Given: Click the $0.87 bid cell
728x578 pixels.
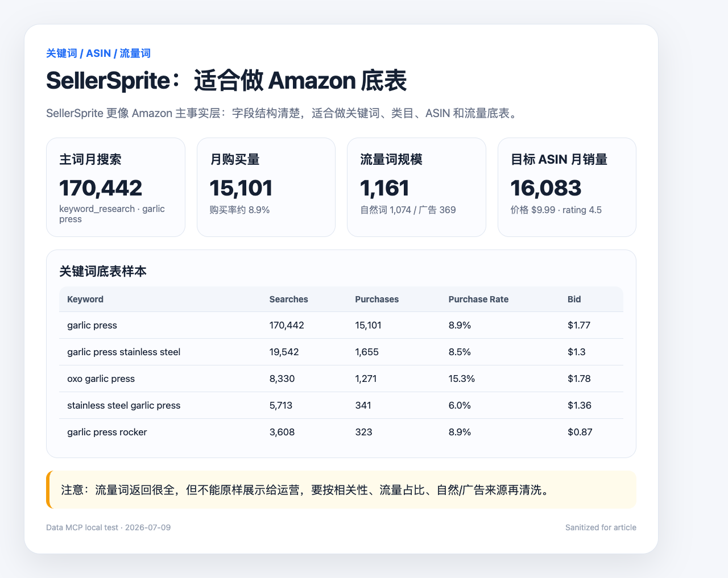Looking at the screenshot, I should [x=580, y=433].
